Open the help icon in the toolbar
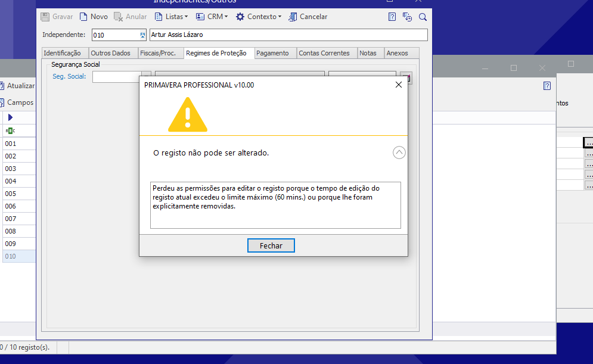The width and height of the screenshot is (593, 364). click(x=392, y=17)
